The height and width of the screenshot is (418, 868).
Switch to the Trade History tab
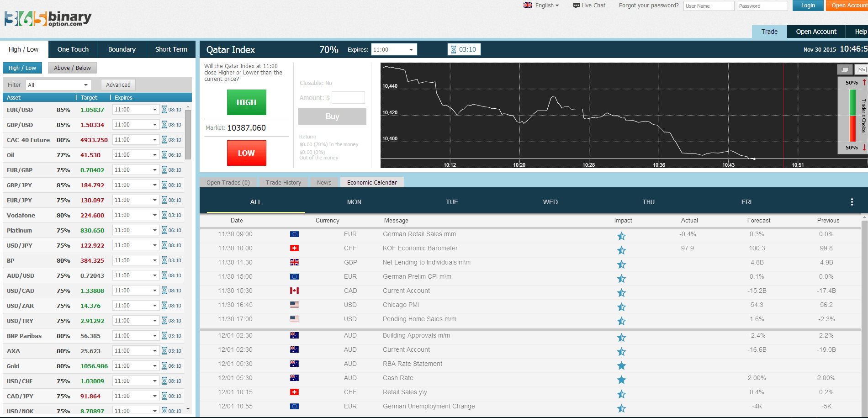pyautogui.click(x=283, y=182)
